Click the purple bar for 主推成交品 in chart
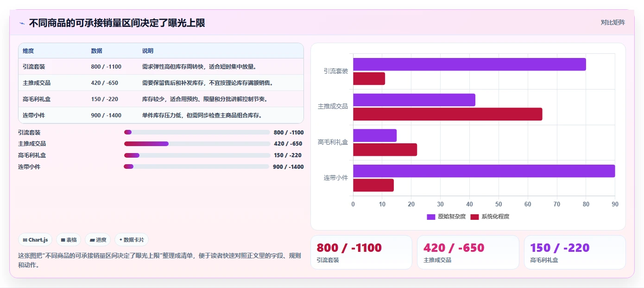The image size is (644, 288). [414, 100]
